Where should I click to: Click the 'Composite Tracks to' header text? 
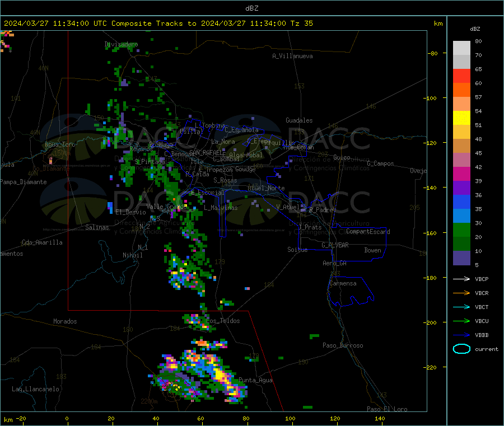[153, 24]
